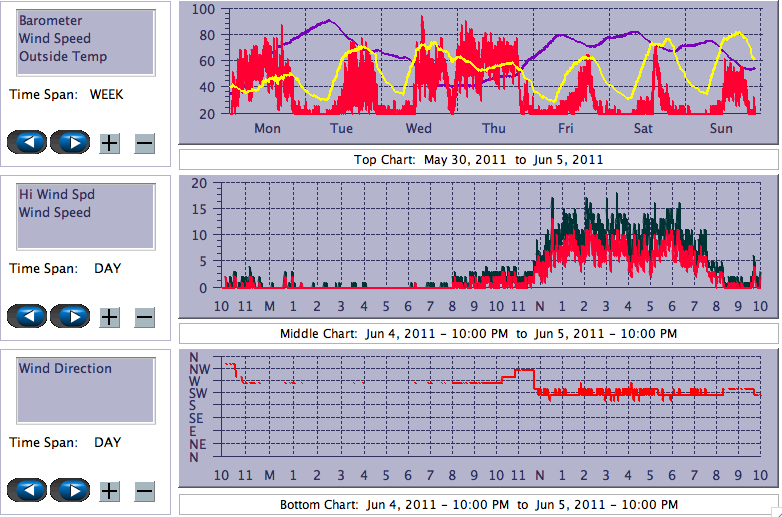The image size is (782, 517).
Task: Click the top chart forward arrow button
Action: [x=70, y=142]
